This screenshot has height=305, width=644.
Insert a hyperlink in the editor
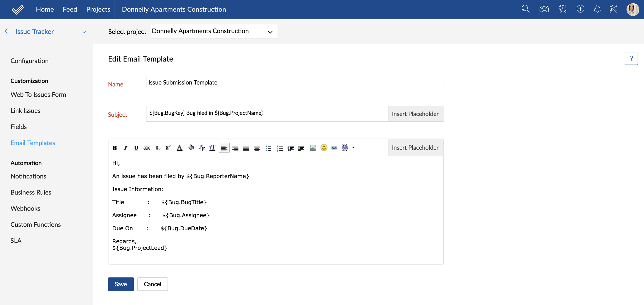(334, 148)
